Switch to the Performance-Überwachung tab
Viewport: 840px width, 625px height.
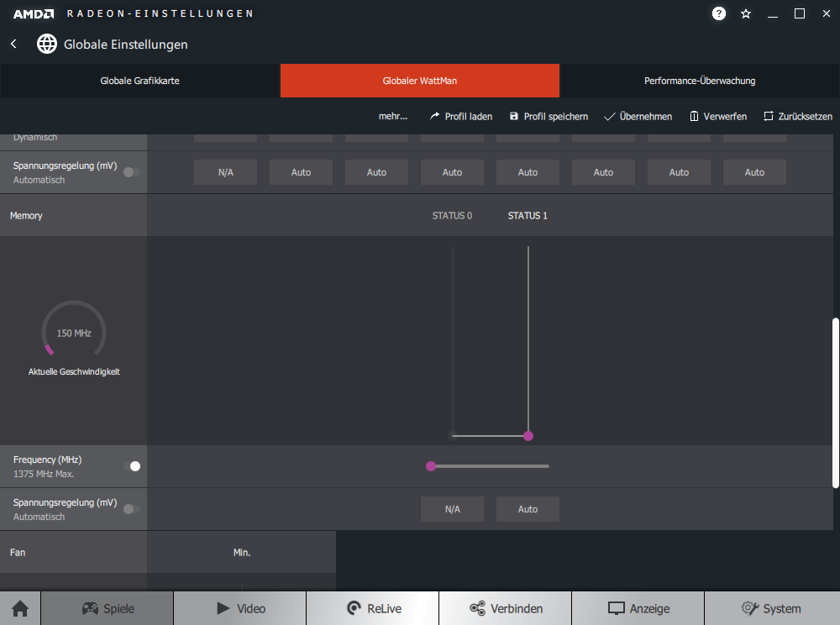[700, 81]
